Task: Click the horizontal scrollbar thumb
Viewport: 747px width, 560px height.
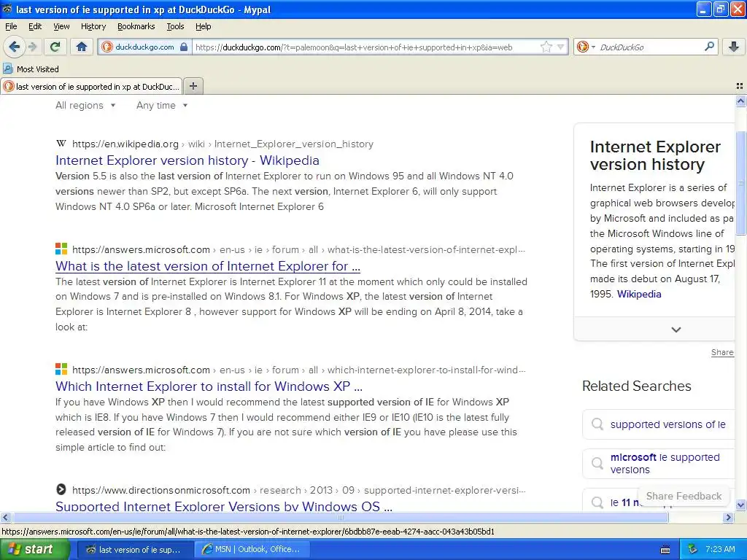Action: (x=340, y=517)
